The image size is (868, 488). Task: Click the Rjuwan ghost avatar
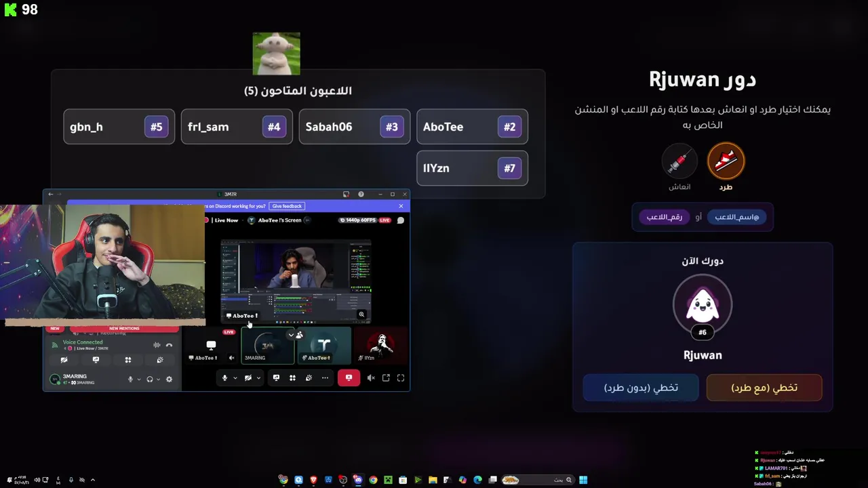703,305
